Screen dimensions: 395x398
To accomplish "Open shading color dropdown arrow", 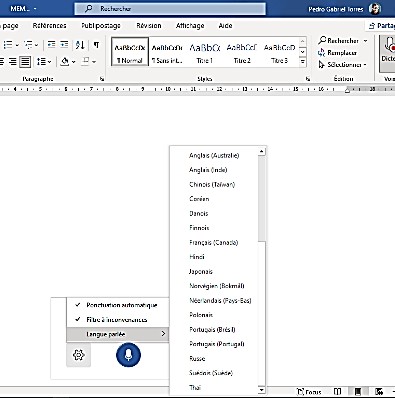I will pos(74,62).
